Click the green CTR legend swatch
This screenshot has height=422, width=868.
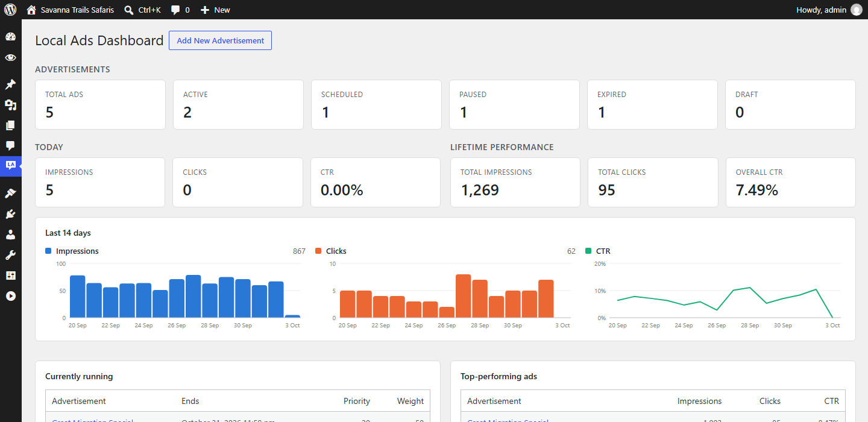pyautogui.click(x=588, y=251)
